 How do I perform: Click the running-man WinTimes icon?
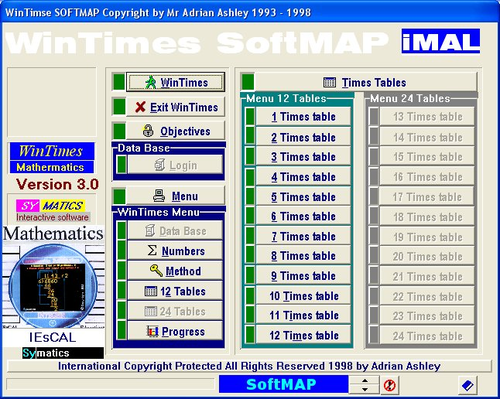coord(151,82)
